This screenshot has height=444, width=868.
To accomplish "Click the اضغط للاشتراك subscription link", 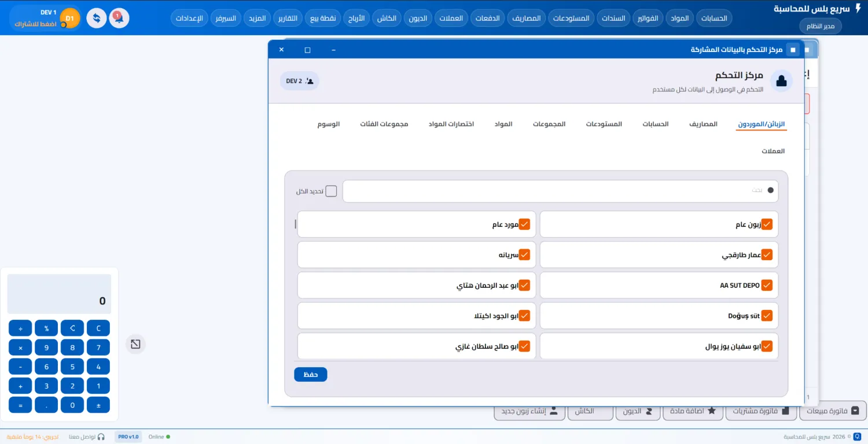I will [x=35, y=24].
